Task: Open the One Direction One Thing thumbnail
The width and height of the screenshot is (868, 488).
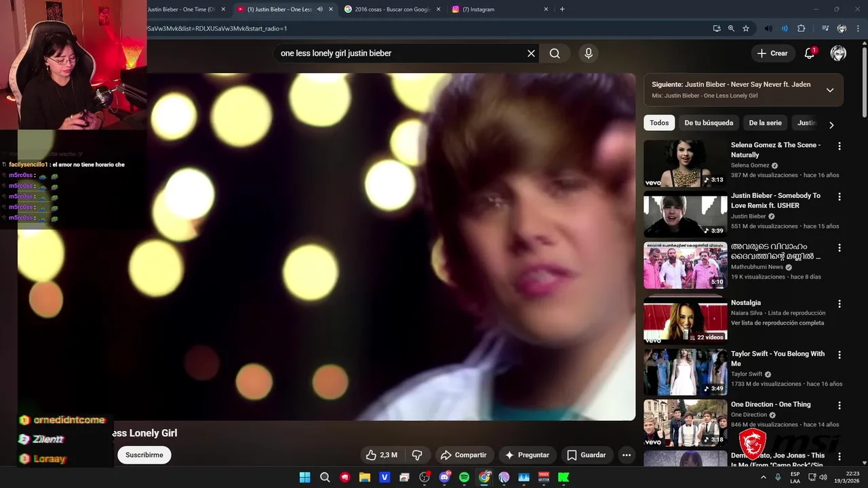Action: [x=685, y=422]
